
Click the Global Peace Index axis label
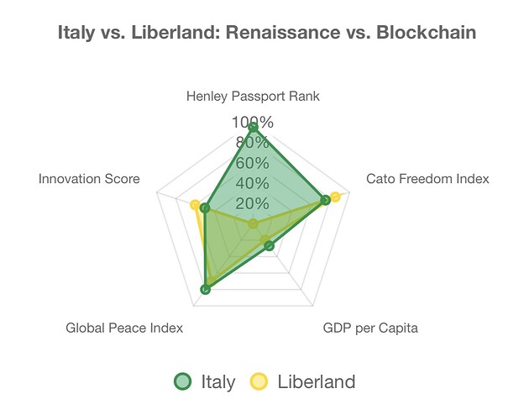124,328
